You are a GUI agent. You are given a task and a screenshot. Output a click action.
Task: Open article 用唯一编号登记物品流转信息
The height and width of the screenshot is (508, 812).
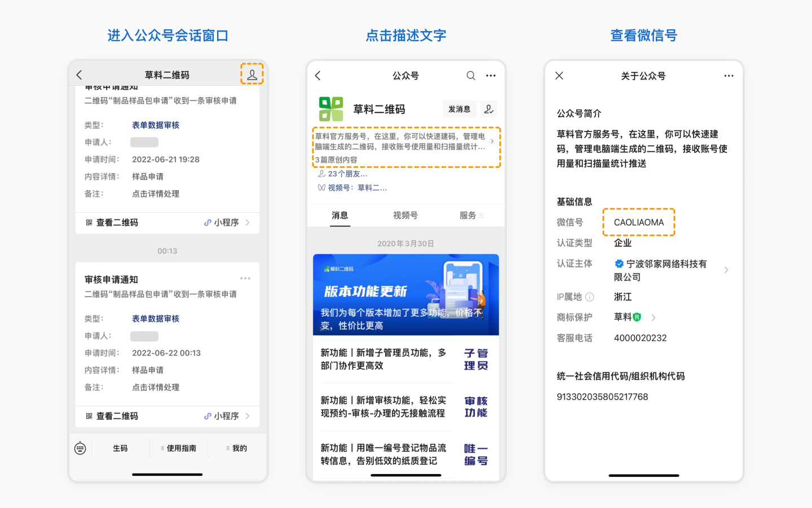[383, 454]
